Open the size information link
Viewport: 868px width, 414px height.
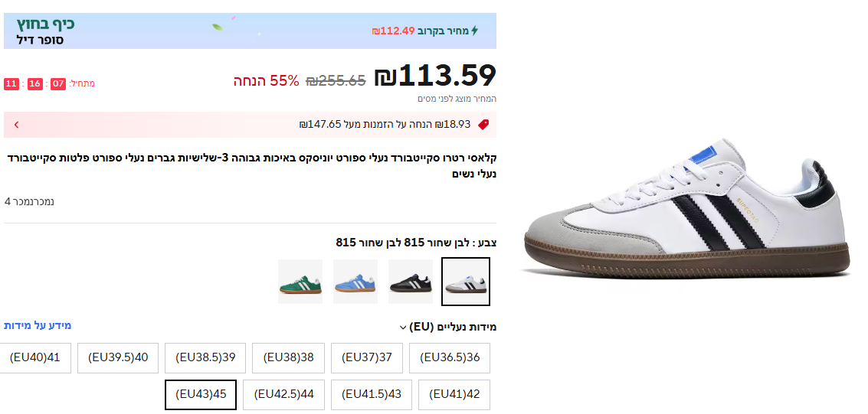[x=38, y=325]
